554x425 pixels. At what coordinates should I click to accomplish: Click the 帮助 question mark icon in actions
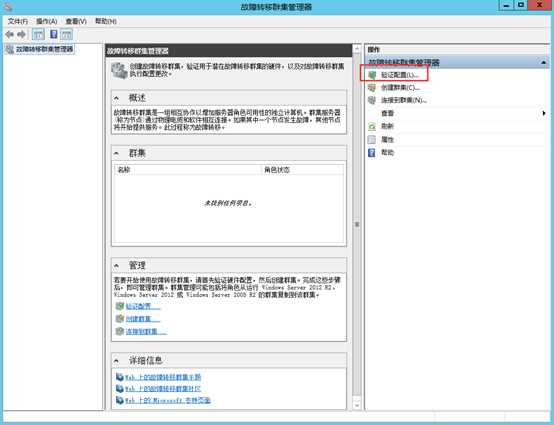[372, 152]
